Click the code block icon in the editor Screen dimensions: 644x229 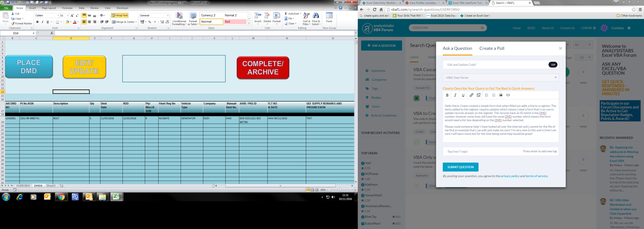pyautogui.click(x=508, y=95)
